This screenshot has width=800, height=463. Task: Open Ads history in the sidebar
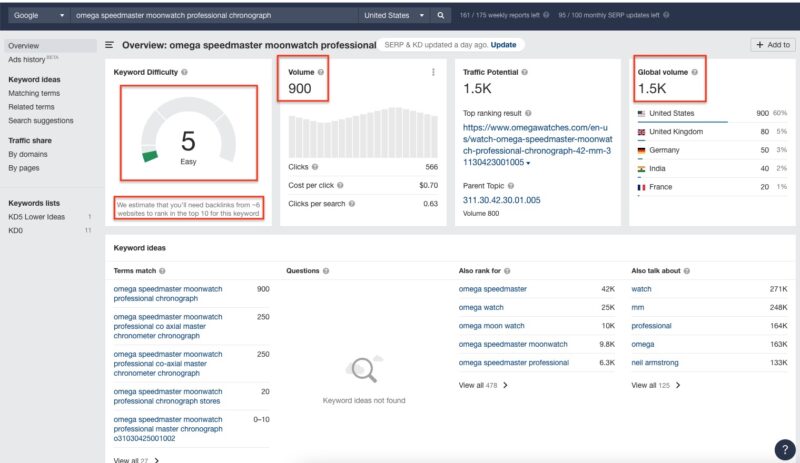click(x=27, y=60)
